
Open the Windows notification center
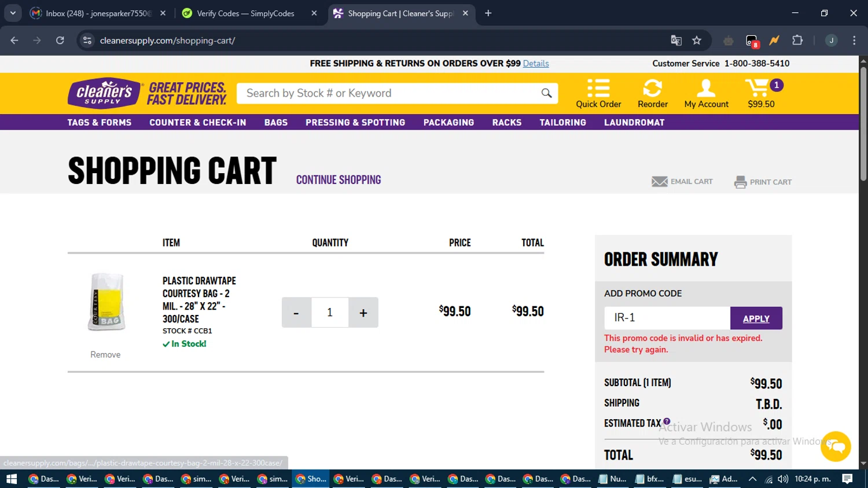(847, 479)
